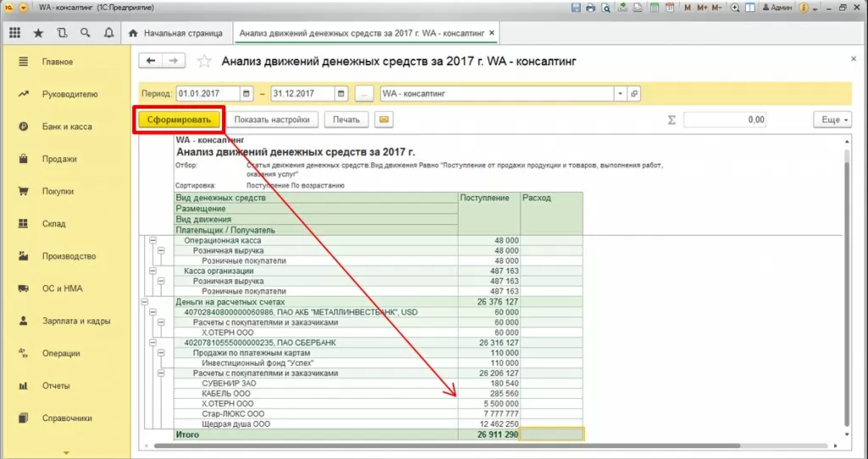This screenshot has width=868, height=459.
Task: Click Показать настройки button
Action: (x=272, y=120)
